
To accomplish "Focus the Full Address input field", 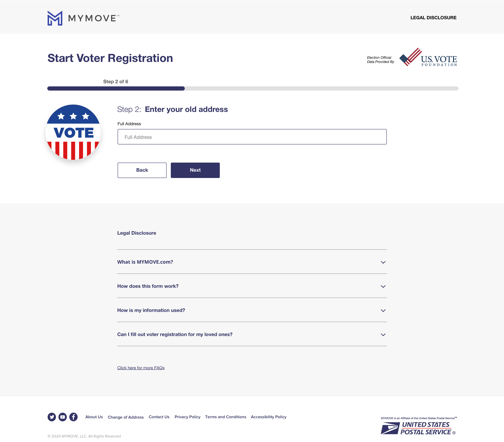I will point(252,137).
